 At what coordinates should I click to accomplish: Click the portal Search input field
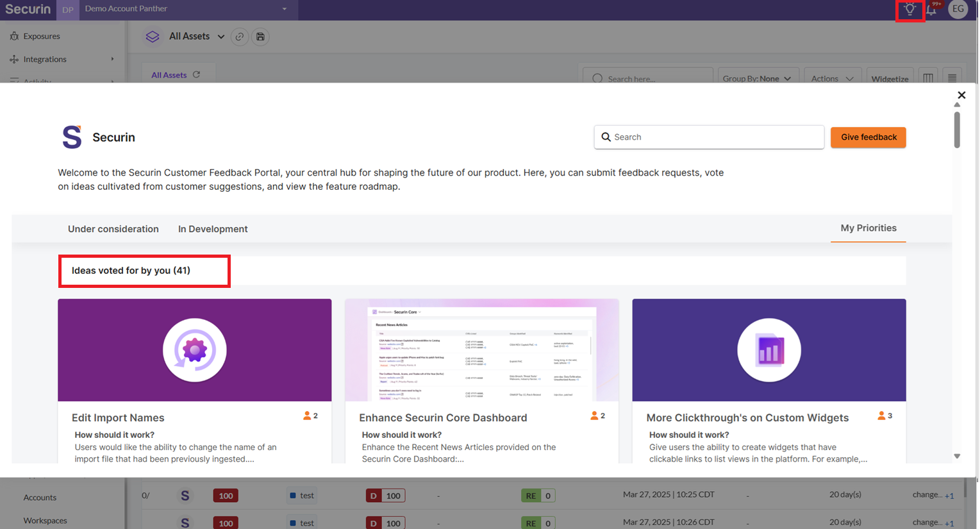(x=709, y=137)
